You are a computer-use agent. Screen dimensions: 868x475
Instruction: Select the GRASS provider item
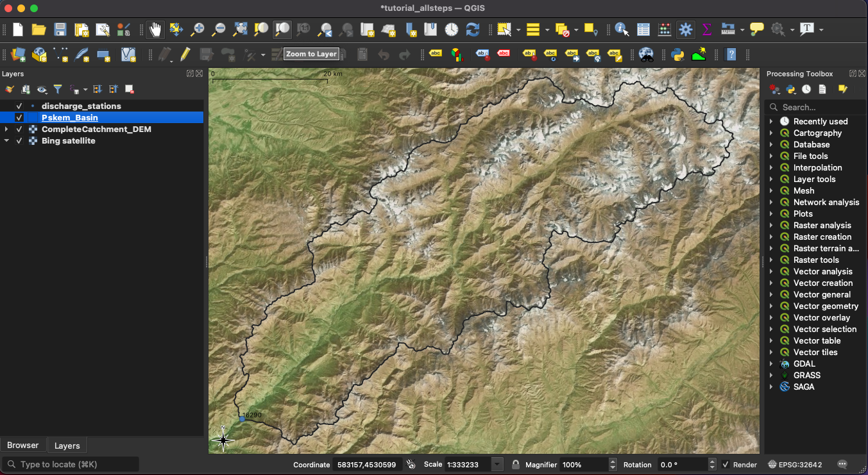tap(807, 375)
